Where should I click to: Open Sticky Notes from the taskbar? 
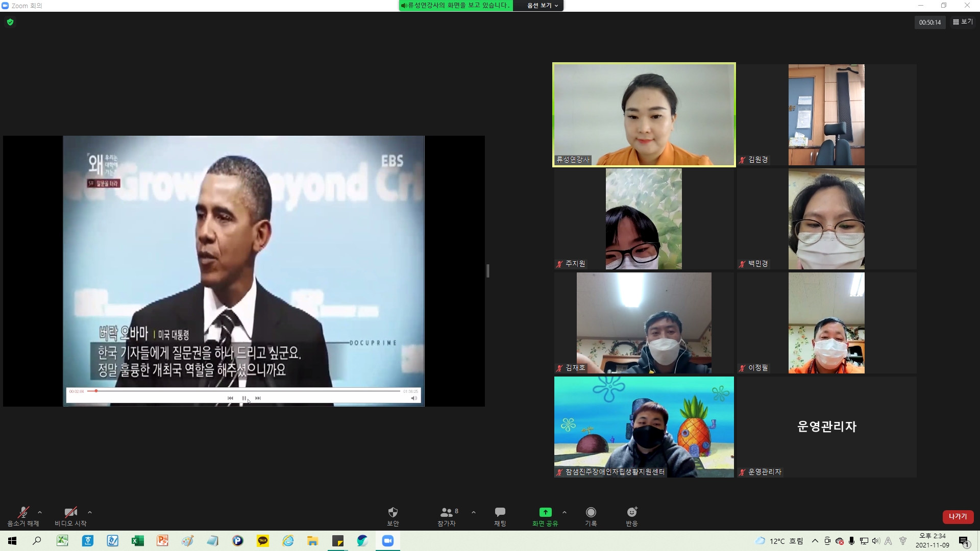pyautogui.click(x=338, y=541)
